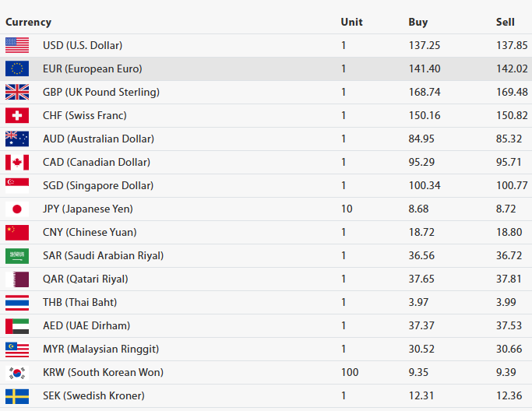Click the Swiss flag icon

click(x=17, y=115)
